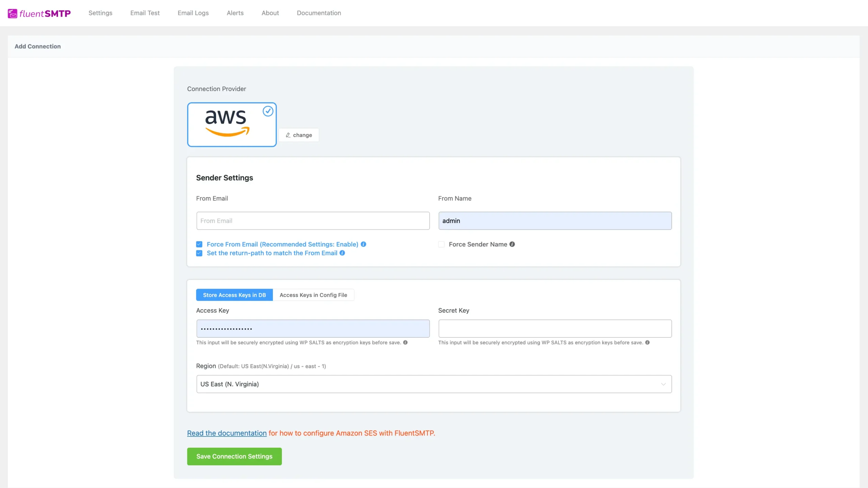The height and width of the screenshot is (488, 868).
Task: Click the Add Connection heading
Action: pos(38,46)
